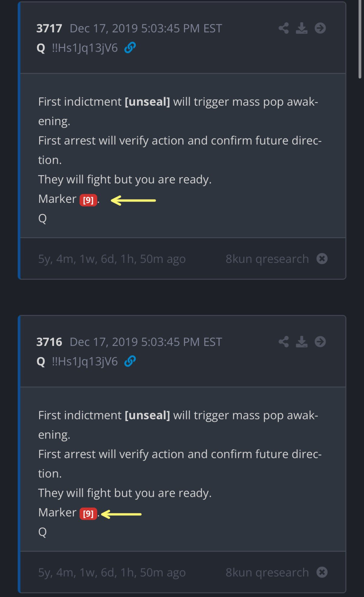Open 8kun qresearch source for post 3716
Screen dimensions: 364x597
[267, 573]
